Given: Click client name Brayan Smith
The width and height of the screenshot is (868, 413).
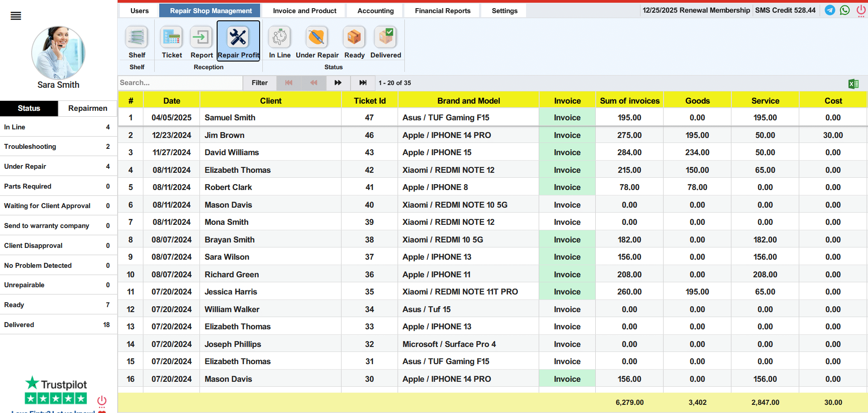Looking at the screenshot, I should (x=229, y=240).
